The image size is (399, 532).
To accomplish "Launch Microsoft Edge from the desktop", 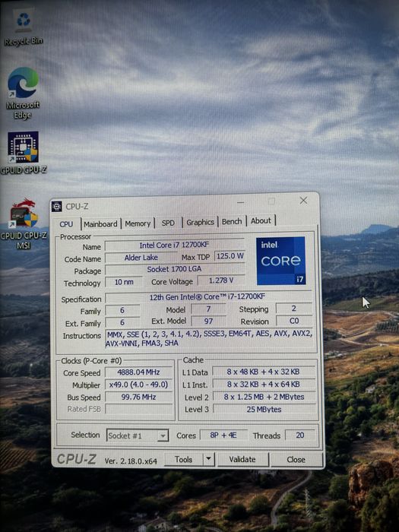I will click(23, 93).
